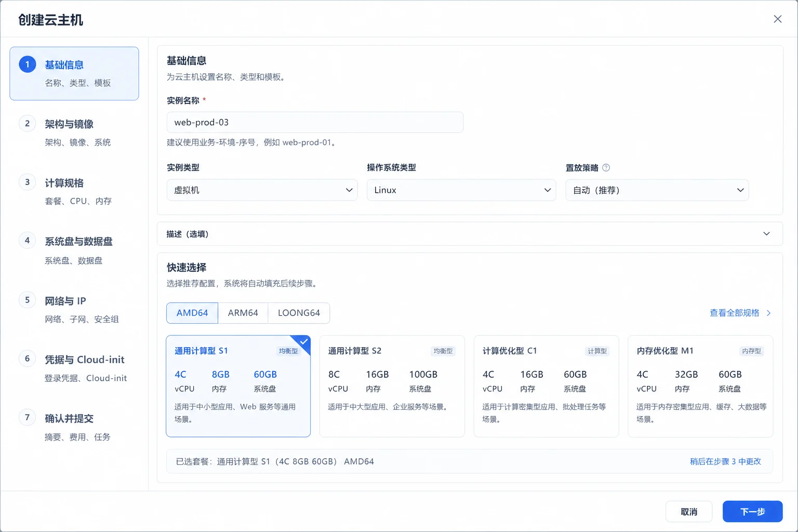Expand the 描述（选填）section
This screenshot has width=798, height=532.
(470, 234)
